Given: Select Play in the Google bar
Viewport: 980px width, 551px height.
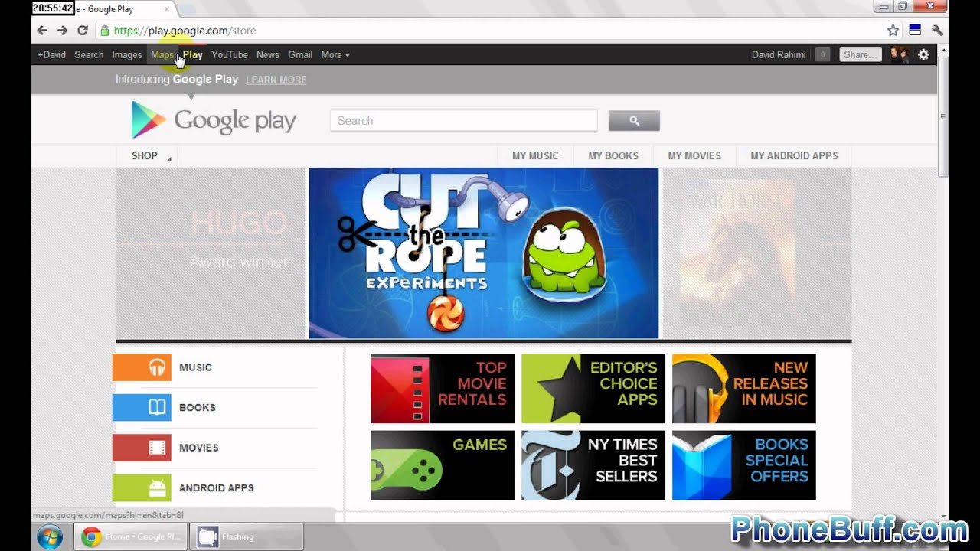Looking at the screenshot, I should tap(193, 54).
